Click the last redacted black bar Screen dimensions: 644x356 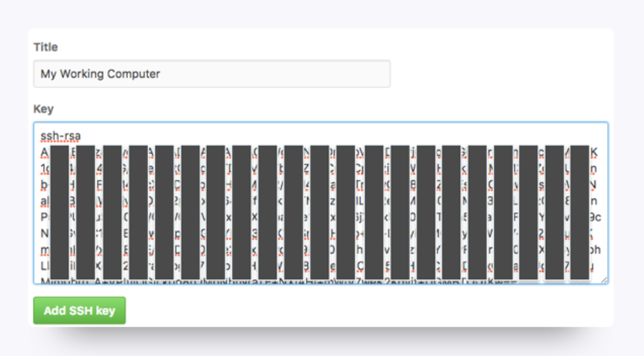[x=579, y=212]
